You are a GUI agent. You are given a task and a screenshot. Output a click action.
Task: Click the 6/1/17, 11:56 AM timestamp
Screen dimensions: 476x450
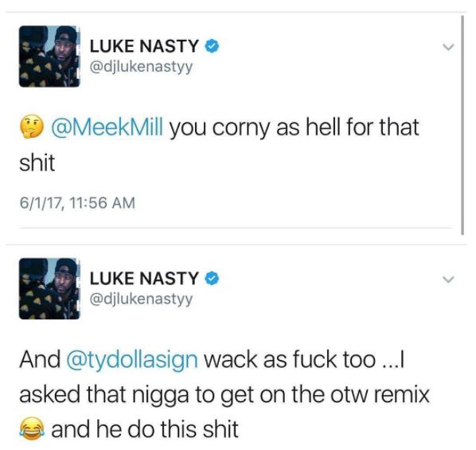point(77,203)
